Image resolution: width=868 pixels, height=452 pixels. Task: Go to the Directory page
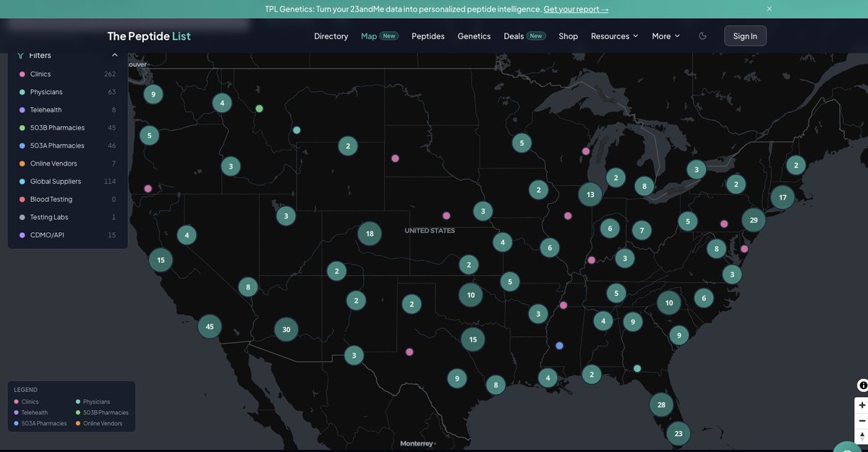pos(331,36)
